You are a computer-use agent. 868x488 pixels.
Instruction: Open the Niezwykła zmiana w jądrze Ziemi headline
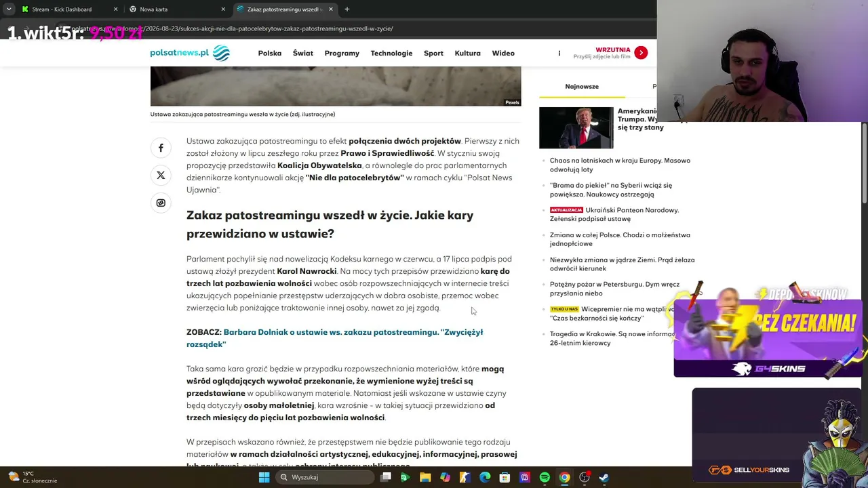tap(622, 264)
